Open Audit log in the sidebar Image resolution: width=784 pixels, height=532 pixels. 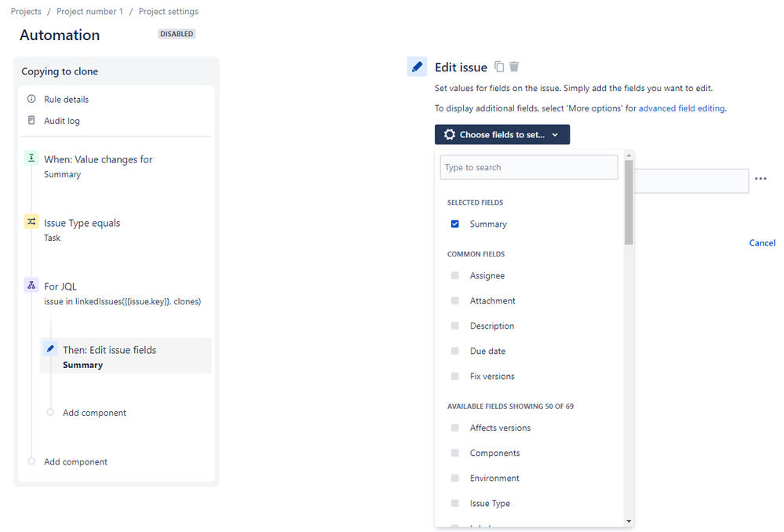[x=61, y=121]
